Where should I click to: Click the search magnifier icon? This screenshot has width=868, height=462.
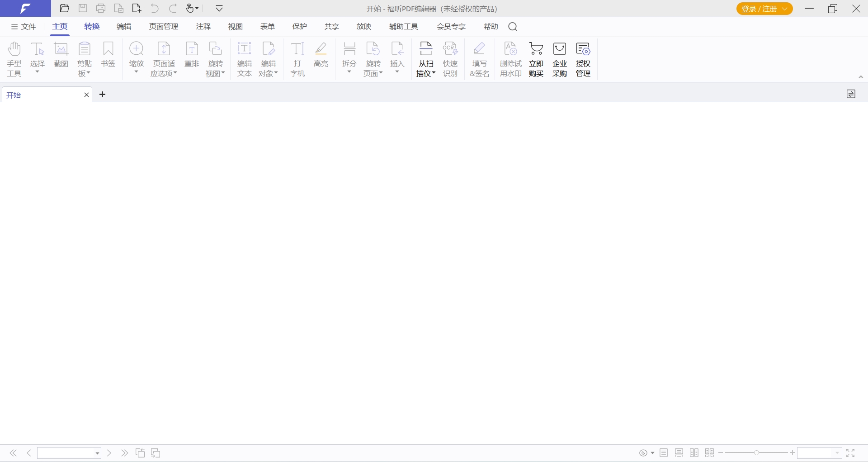click(x=513, y=27)
